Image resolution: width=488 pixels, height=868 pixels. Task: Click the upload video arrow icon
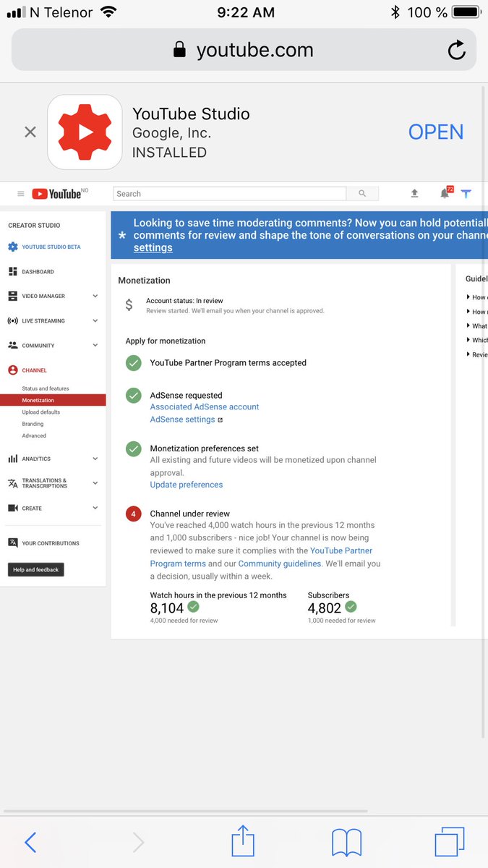414,194
